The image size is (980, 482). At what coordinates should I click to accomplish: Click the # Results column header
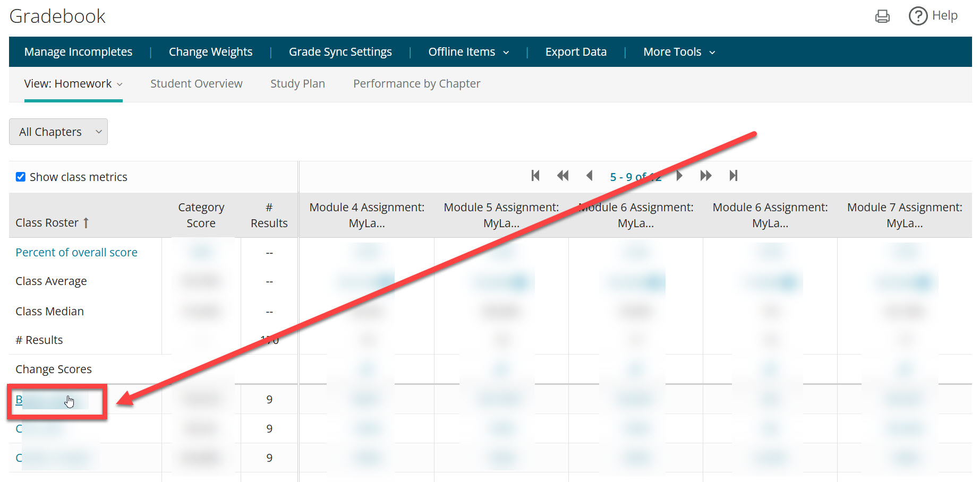point(269,215)
